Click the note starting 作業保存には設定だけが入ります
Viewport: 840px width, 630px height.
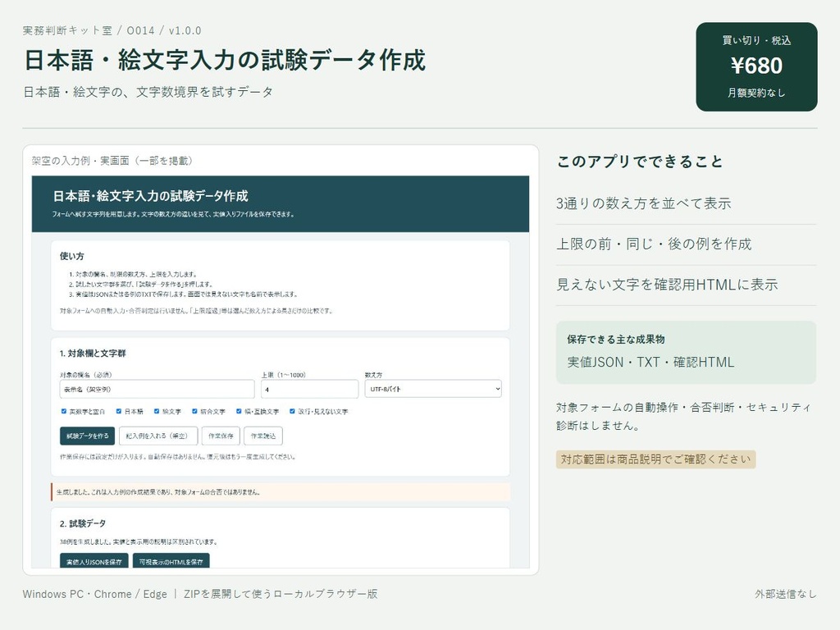(x=178, y=457)
